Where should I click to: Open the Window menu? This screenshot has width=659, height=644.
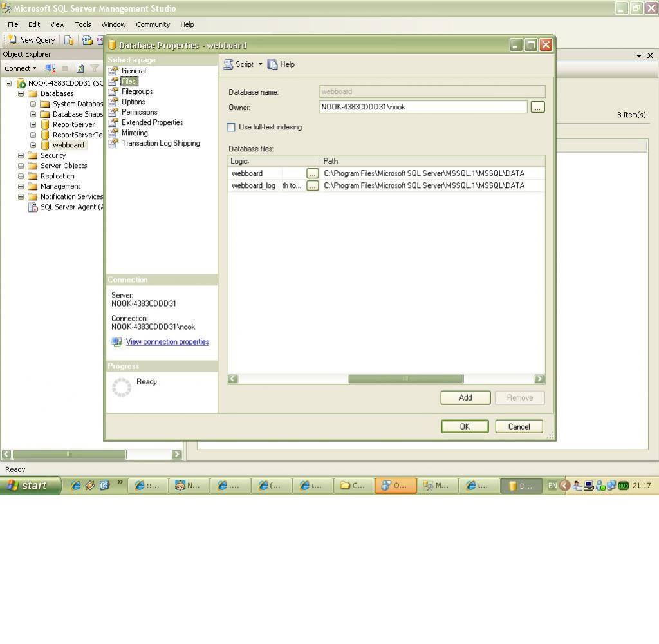113,24
